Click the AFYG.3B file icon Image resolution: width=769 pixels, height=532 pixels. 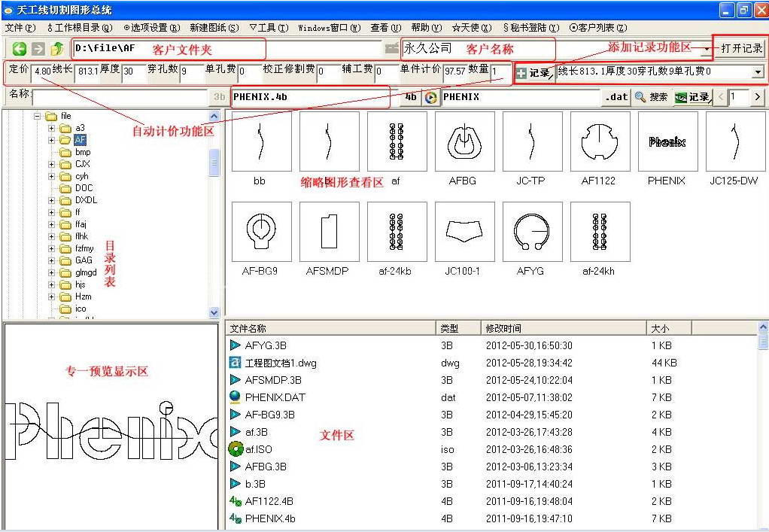pos(236,345)
